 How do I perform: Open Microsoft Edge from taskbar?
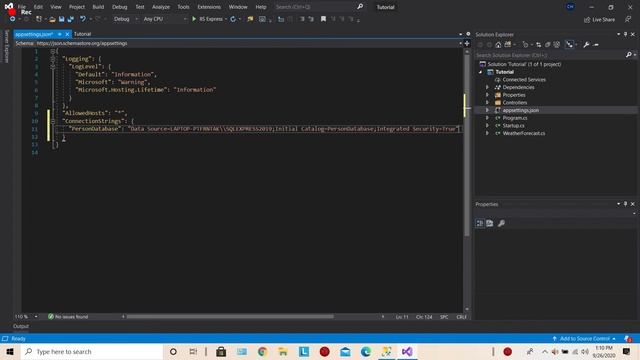[x=366, y=351]
